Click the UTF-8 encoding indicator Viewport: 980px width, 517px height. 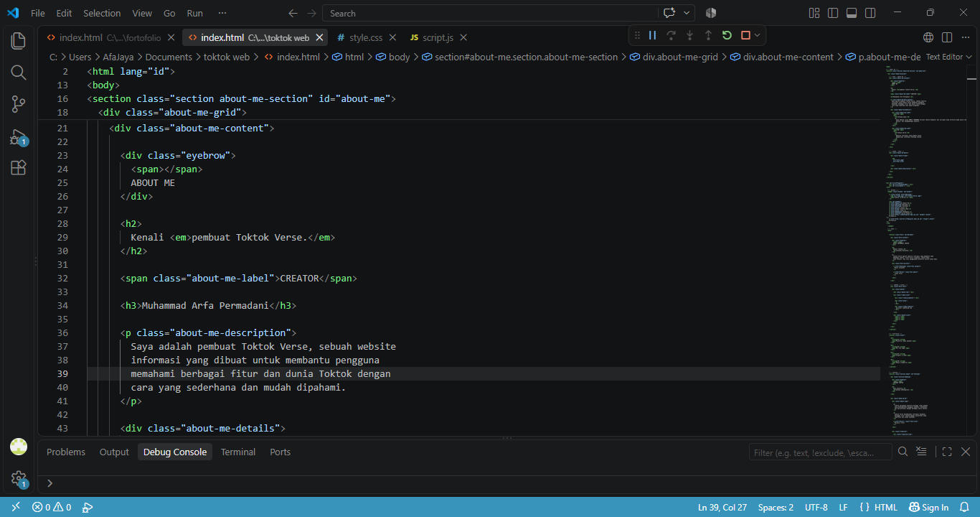tap(816, 507)
